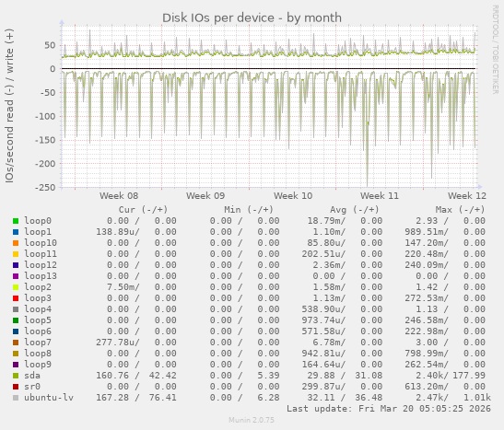This screenshot has width=504, height=430.
Task: Click the loop3 red legend swatch
Action: 16,298
